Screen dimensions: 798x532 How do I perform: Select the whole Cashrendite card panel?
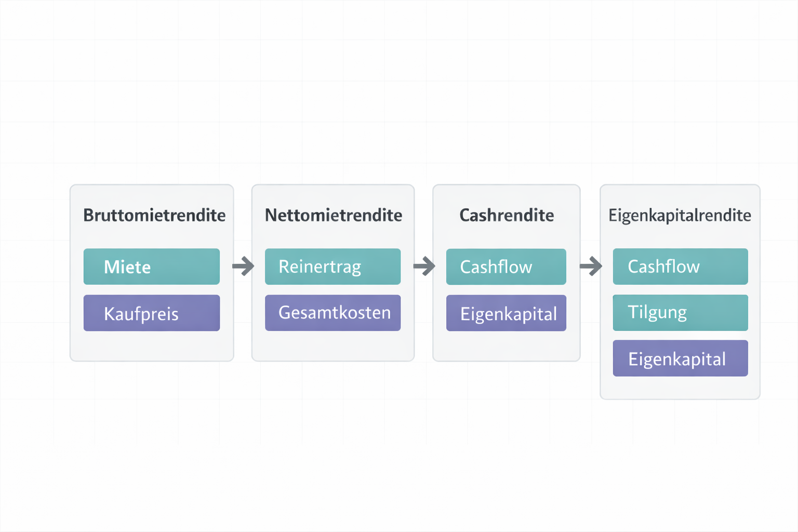tap(506, 345)
